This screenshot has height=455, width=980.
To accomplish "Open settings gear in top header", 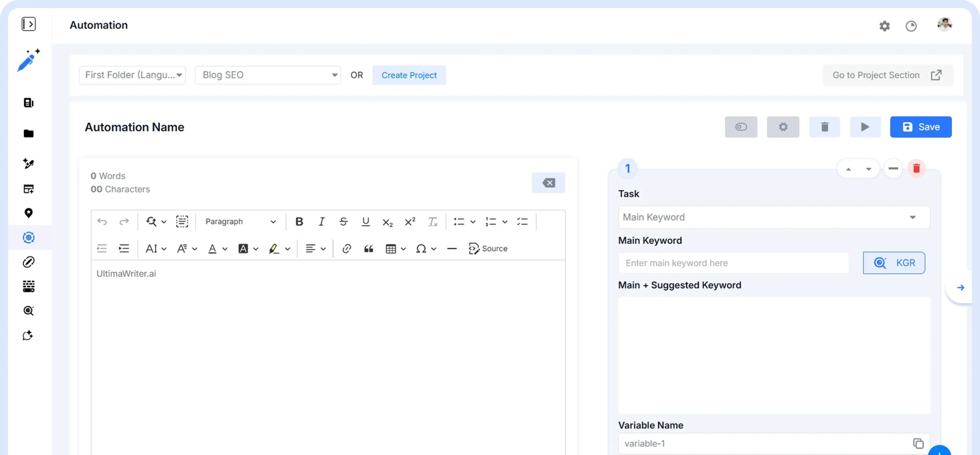I will click(x=884, y=26).
